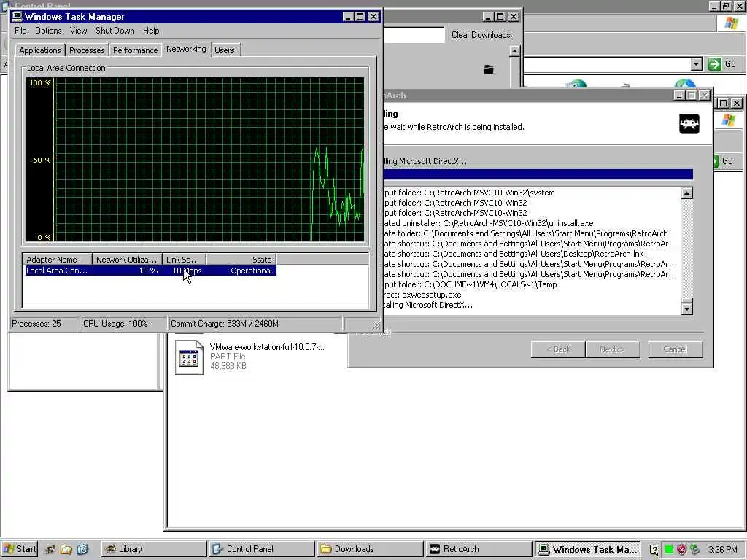
Task: Sort by Link Sp... column header
Action: tap(184, 259)
